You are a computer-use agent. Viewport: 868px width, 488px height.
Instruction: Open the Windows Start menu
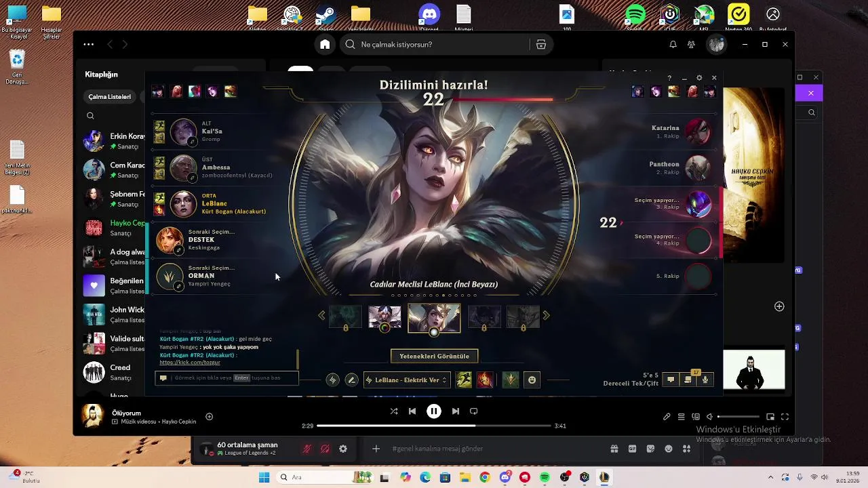tap(264, 478)
